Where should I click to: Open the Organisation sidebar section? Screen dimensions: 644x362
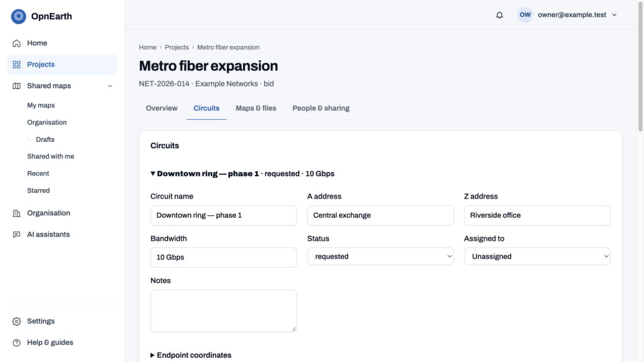62,213
